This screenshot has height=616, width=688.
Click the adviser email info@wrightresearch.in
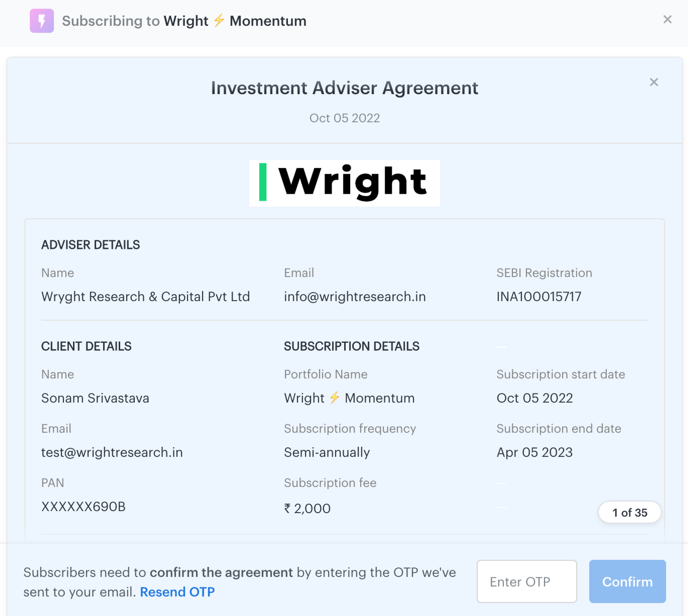pyautogui.click(x=355, y=297)
